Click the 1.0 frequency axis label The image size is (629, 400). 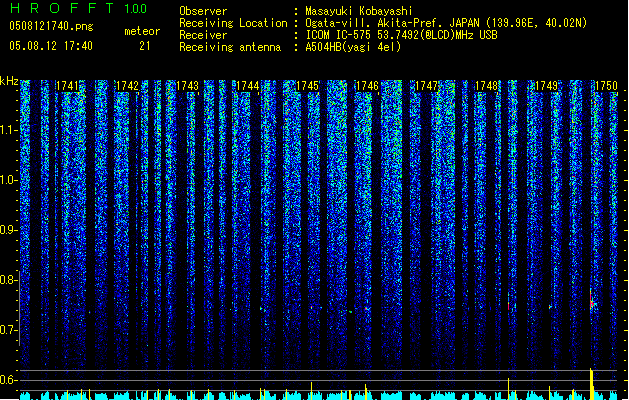pyautogui.click(x=9, y=180)
